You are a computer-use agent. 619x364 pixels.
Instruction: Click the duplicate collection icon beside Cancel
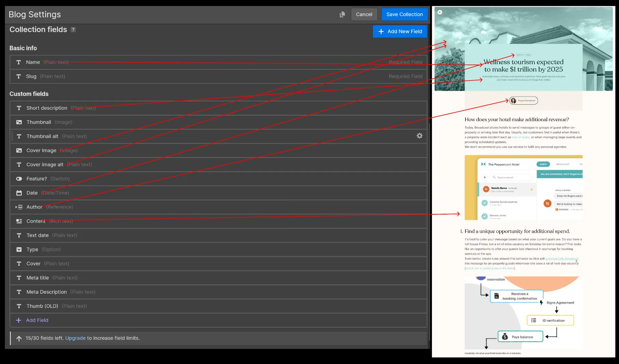[x=342, y=14]
